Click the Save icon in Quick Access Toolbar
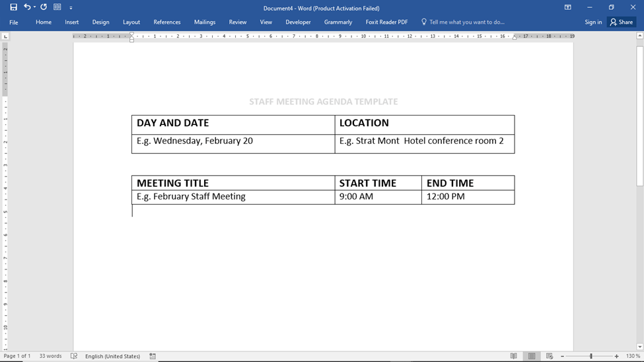The image size is (644, 362). [x=13, y=7]
